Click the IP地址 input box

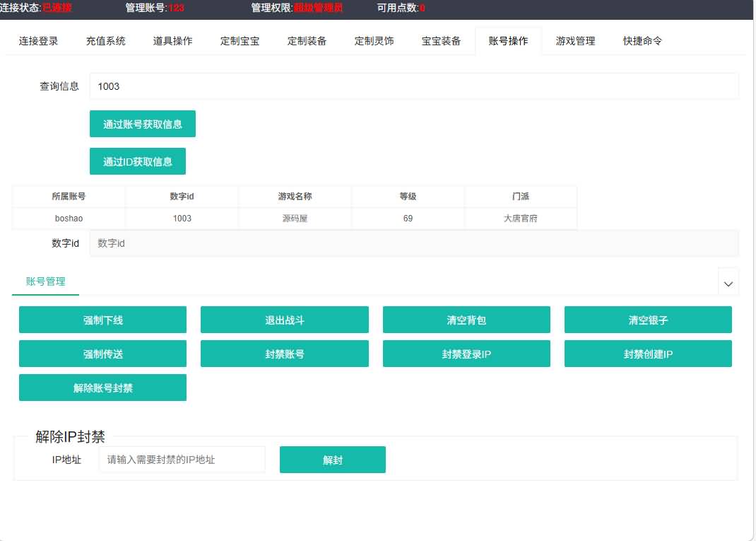click(x=182, y=460)
